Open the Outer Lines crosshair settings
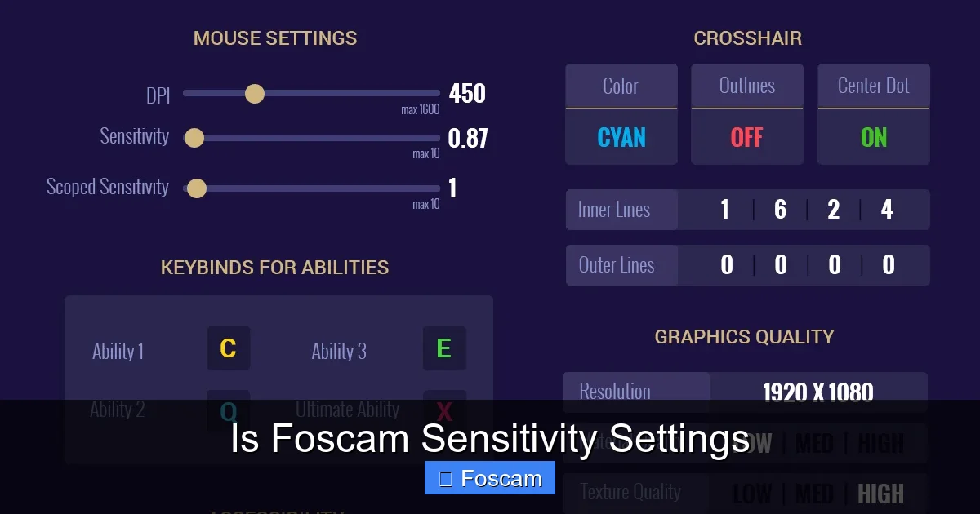This screenshot has width=980, height=514. click(621, 265)
